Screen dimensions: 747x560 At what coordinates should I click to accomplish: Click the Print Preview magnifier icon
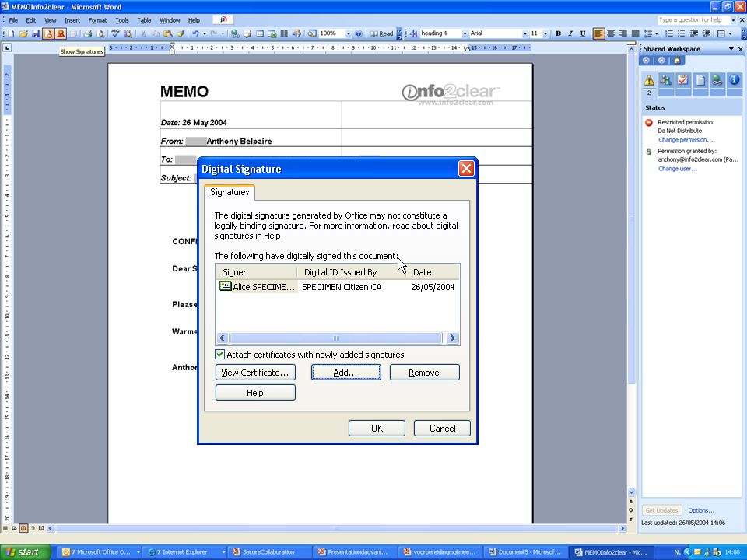(x=100, y=33)
